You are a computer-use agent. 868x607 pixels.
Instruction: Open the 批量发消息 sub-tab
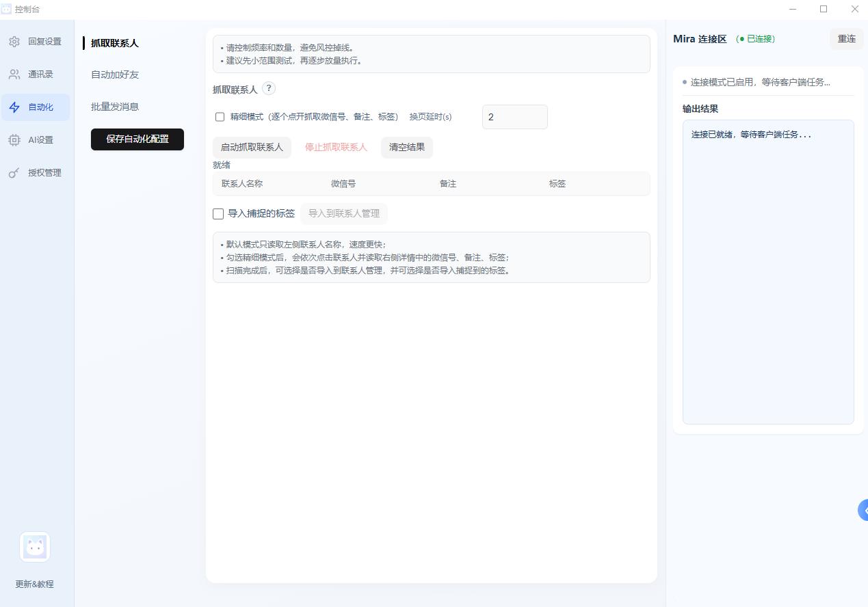coord(115,107)
